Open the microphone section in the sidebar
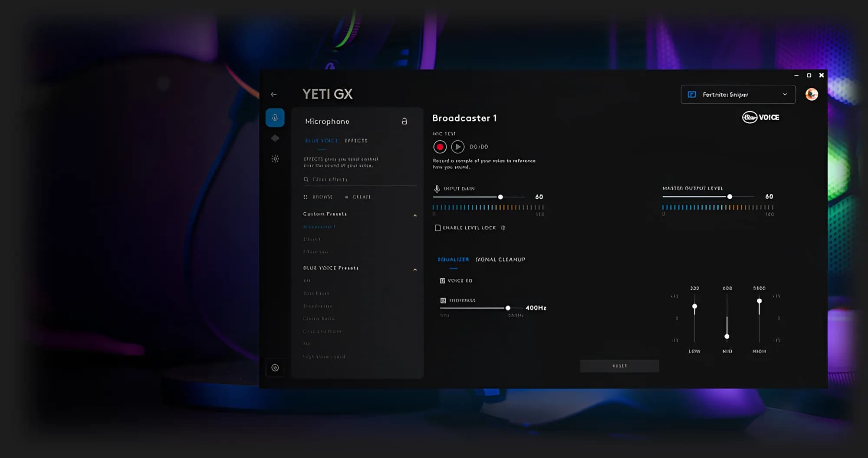This screenshot has width=868, height=458. 275,118
